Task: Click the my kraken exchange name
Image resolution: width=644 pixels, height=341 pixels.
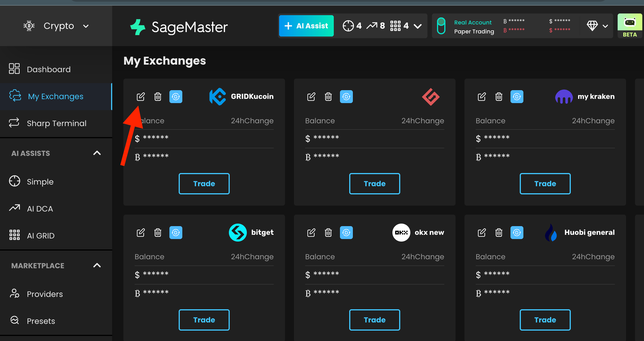Action: point(596,97)
